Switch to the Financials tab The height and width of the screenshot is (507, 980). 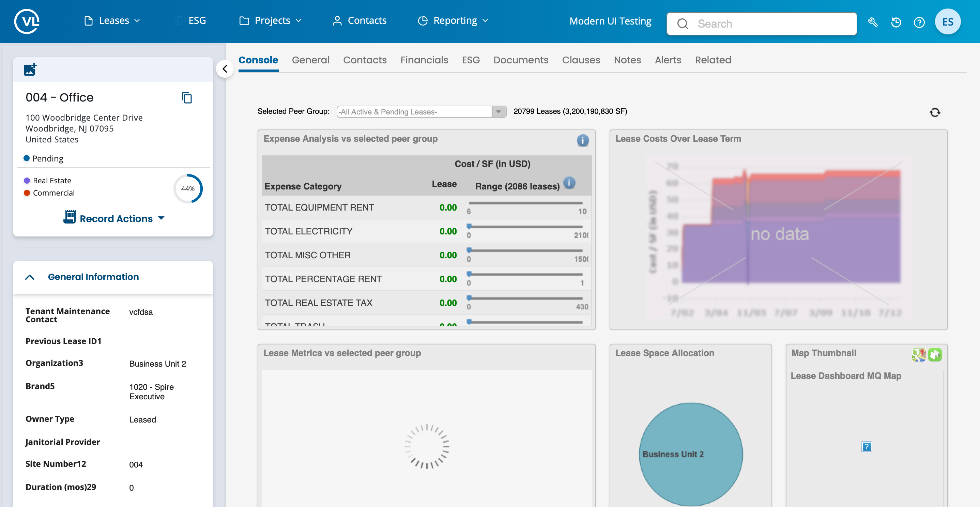[x=424, y=60]
